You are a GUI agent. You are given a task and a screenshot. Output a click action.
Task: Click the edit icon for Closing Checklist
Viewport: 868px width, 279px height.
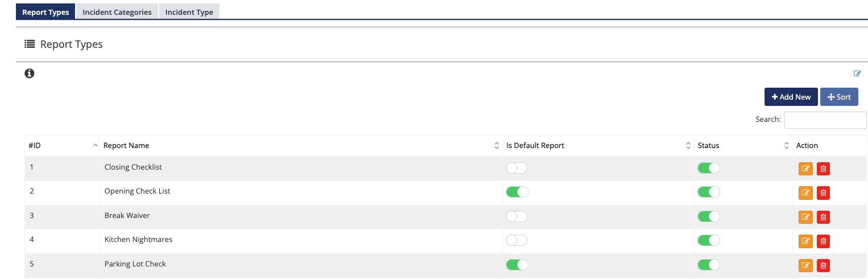coord(805,169)
